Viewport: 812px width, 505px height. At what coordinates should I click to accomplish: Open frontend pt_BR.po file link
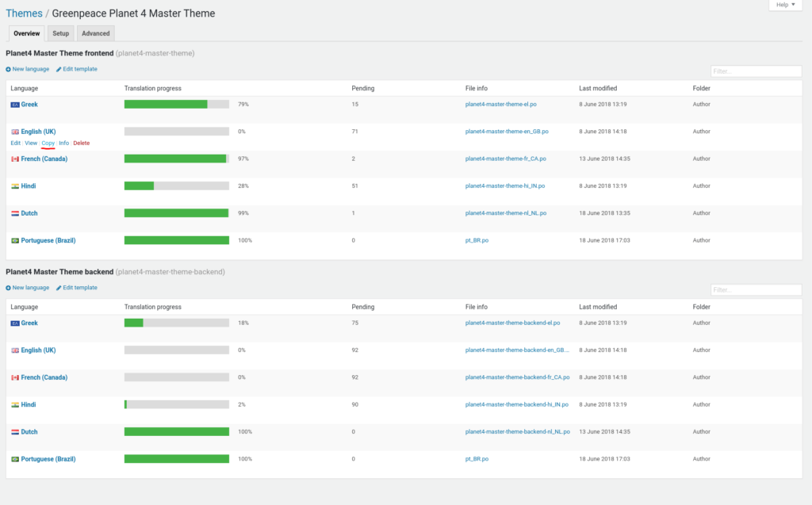tap(477, 240)
